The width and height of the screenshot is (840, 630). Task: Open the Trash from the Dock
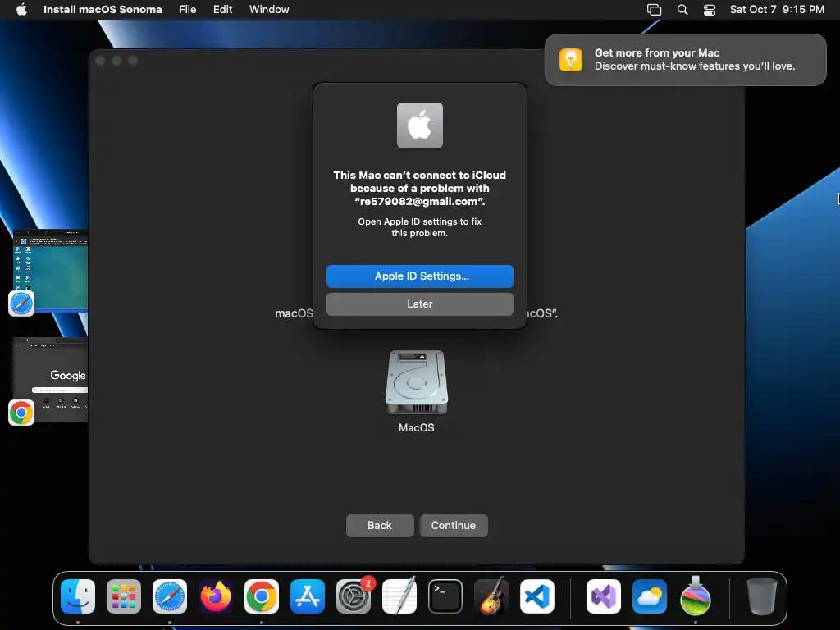pos(762,596)
